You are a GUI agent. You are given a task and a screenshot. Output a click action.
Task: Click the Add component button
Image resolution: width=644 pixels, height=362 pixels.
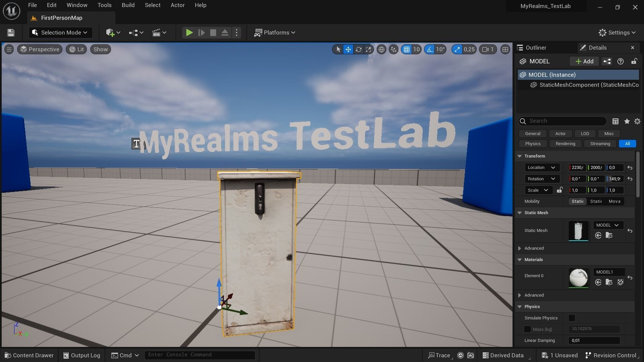pos(584,61)
